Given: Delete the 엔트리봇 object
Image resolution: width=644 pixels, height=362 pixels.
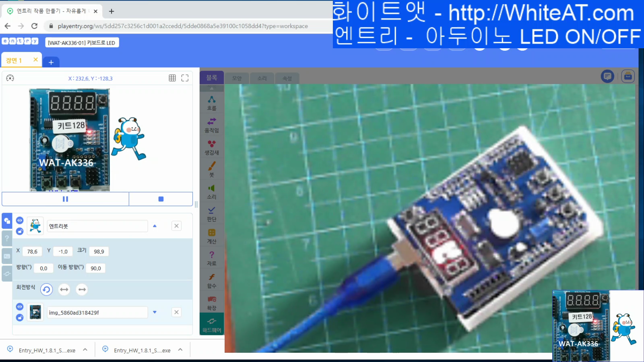Looking at the screenshot, I should click(x=176, y=226).
